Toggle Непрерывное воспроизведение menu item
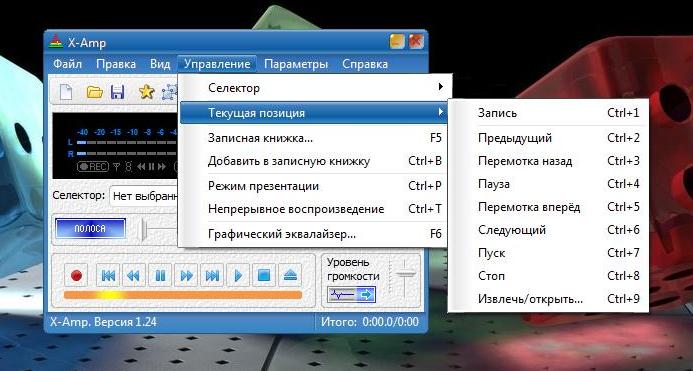 [x=314, y=209]
